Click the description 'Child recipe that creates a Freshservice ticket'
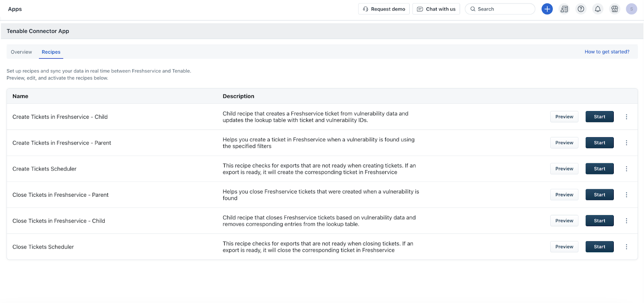 (316, 117)
